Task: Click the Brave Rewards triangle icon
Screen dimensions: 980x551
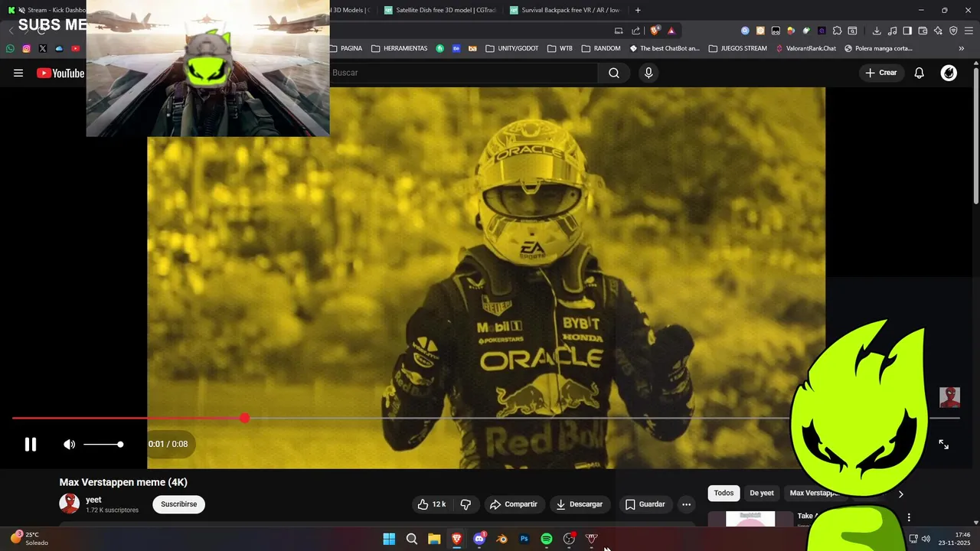Action: pyautogui.click(x=671, y=31)
